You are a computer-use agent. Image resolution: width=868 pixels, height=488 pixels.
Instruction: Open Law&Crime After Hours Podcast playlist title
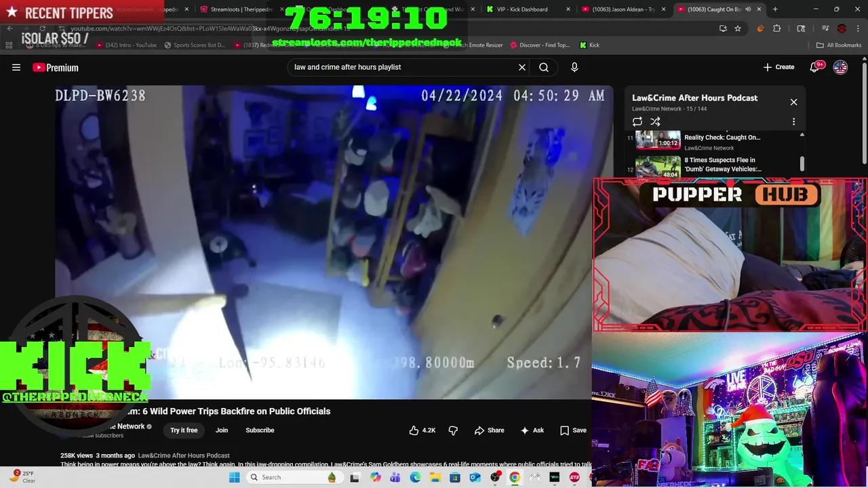[694, 98]
